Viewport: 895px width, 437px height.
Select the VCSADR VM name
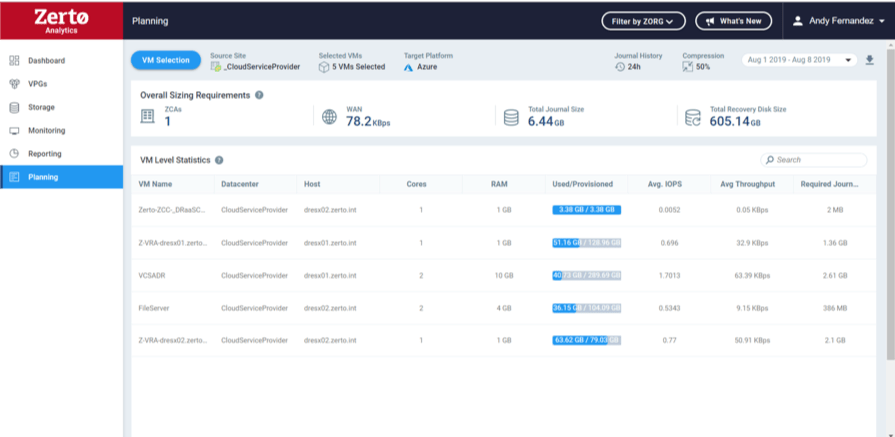[152, 276]
